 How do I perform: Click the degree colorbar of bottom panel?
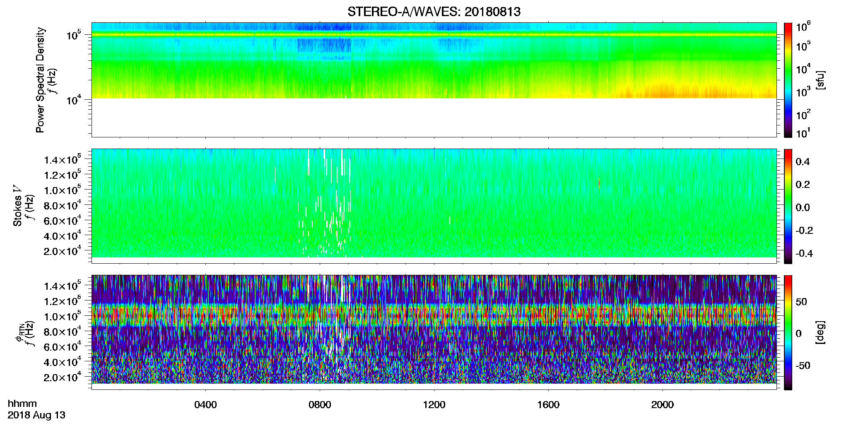[x=788, y=332]
